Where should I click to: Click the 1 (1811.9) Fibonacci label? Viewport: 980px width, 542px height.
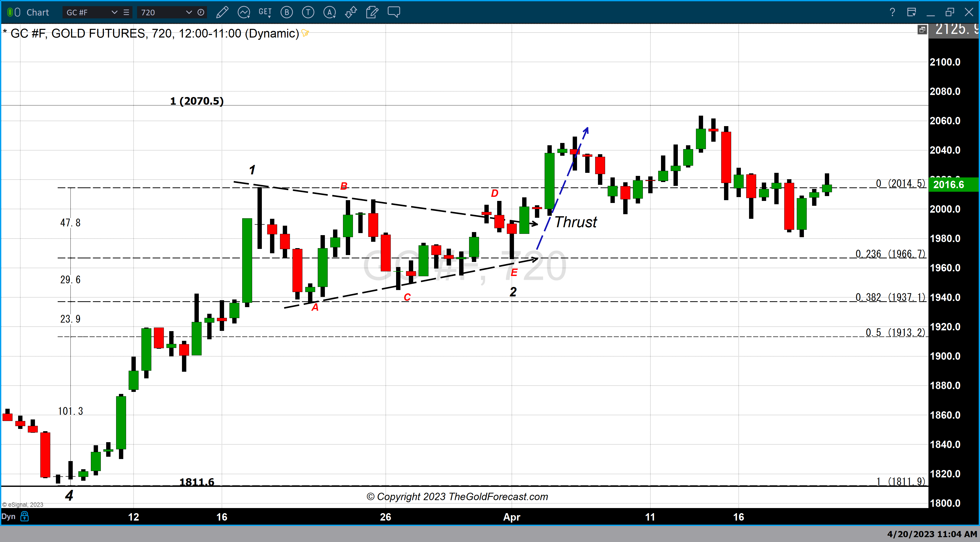click(900, 481)
